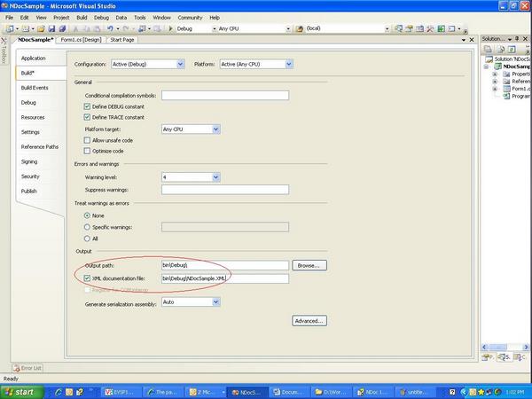Select the Reference Paths side tab
The width and height of the screenshot is (532, 399).
(x=40, y=147)
